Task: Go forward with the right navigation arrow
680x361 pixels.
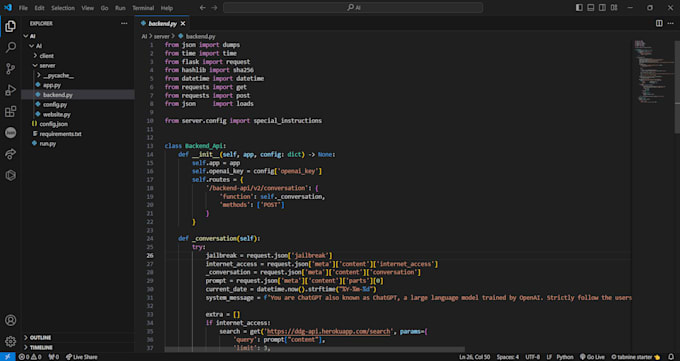Action: 214,8
